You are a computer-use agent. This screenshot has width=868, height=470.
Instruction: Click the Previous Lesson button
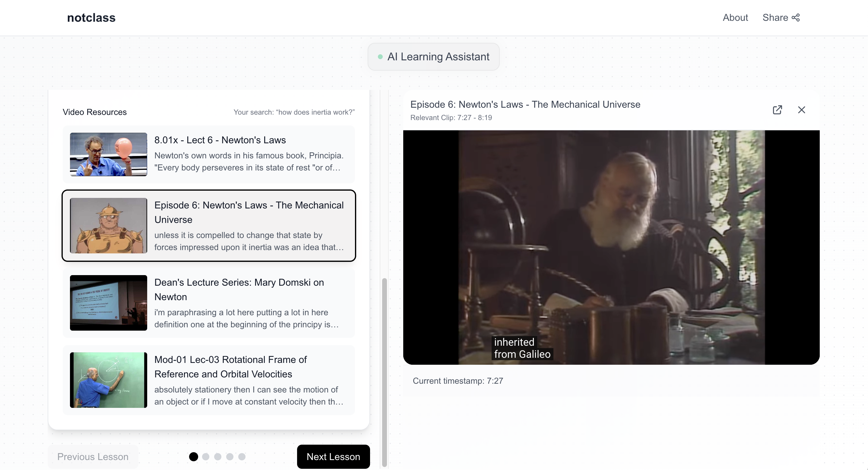point(93,456)
